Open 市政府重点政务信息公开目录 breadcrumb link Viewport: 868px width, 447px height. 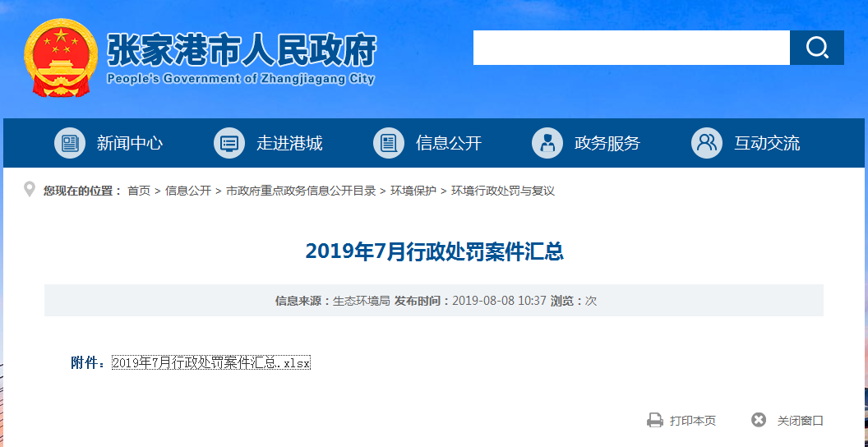[301, 191]
